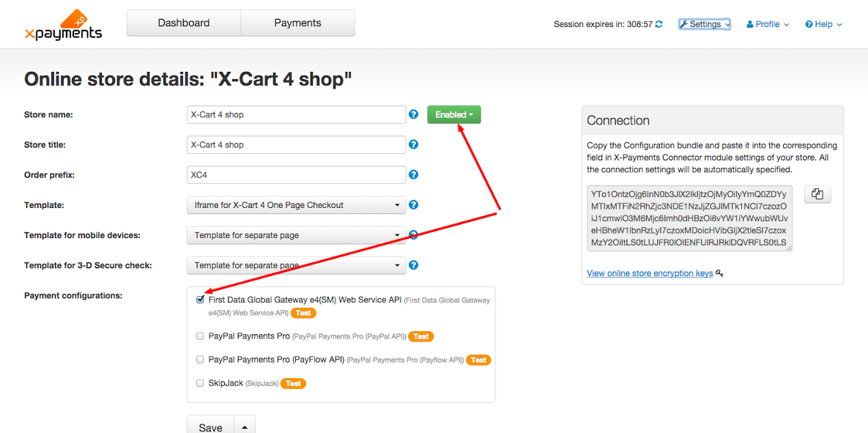The height and width of the screenshot is (433, 868).
Task: Open the Enabled status dropdown
Action: click(x=454, y=114)
